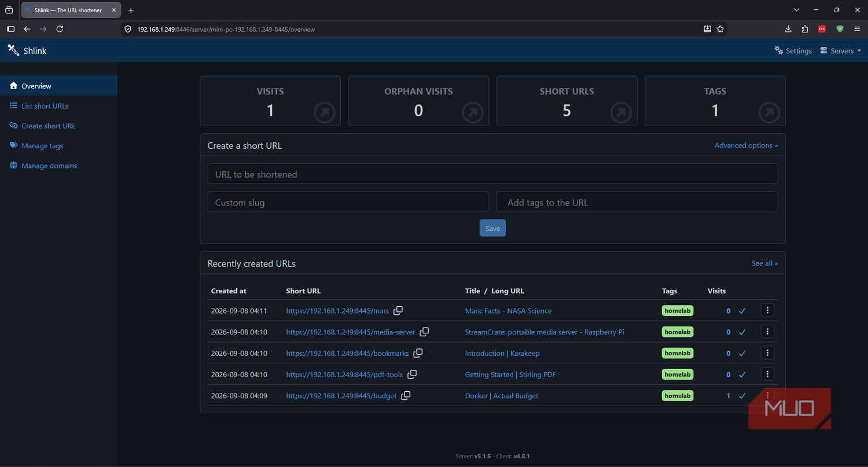Open the browser downloads panel
The height and width of the screenshot is (467, 868).
tap(788, 29)
